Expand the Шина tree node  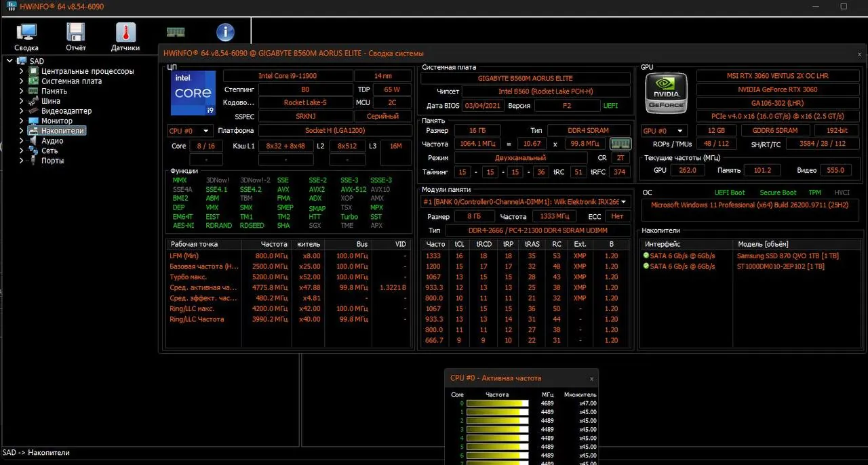point(21,101)
